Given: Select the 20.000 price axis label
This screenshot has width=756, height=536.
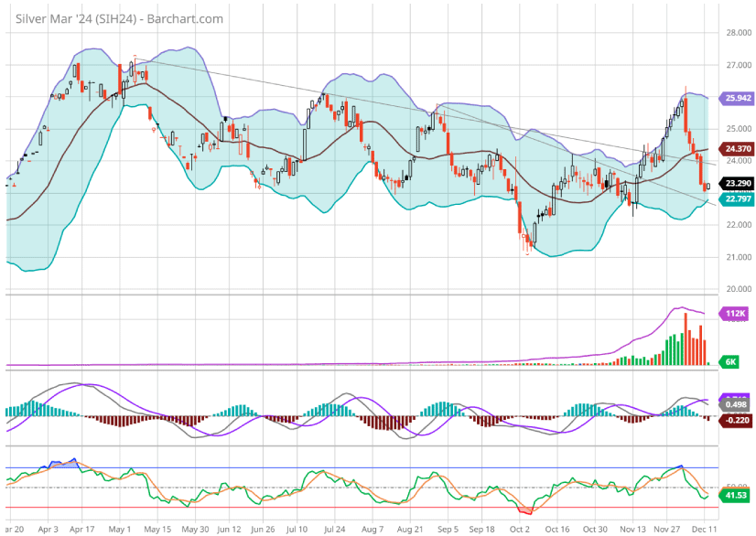Looking at the screenshot, I should 738,289.
